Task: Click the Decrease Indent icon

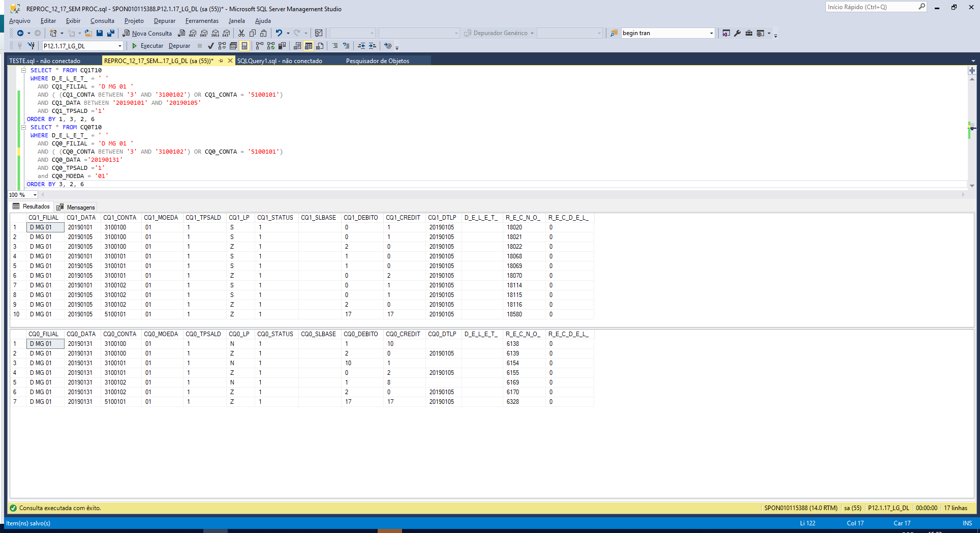Action: pos(361,46)
